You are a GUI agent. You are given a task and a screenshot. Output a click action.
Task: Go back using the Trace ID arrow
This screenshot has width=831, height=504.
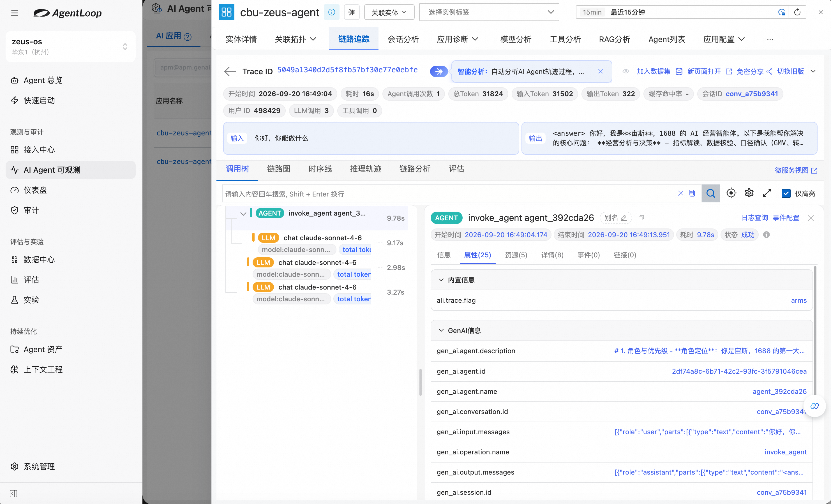230,71
